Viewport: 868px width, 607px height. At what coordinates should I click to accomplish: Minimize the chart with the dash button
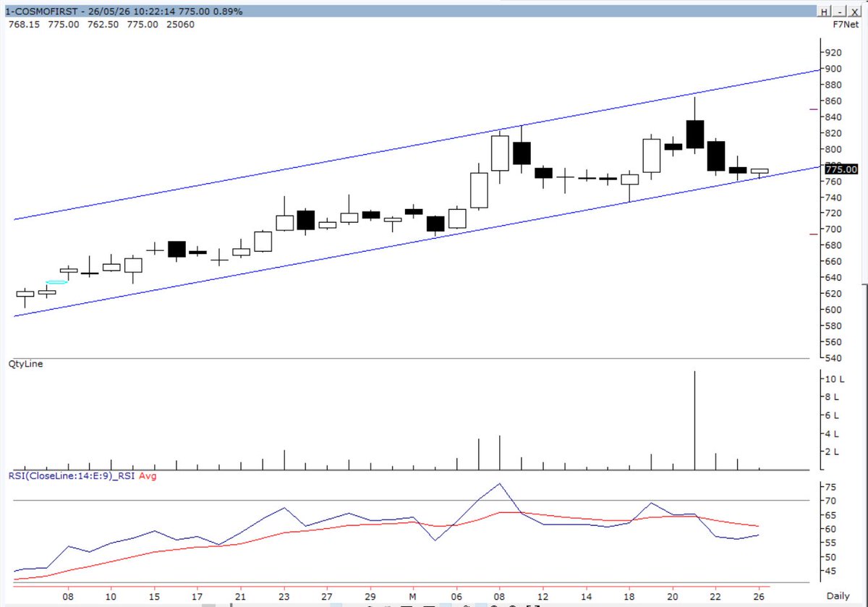(x=840, y=12)
